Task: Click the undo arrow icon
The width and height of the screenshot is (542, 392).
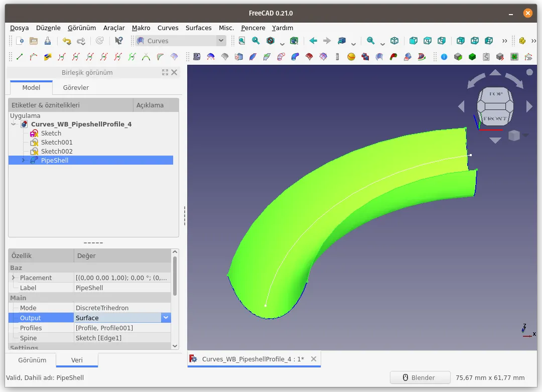Action: coord(67,41)
